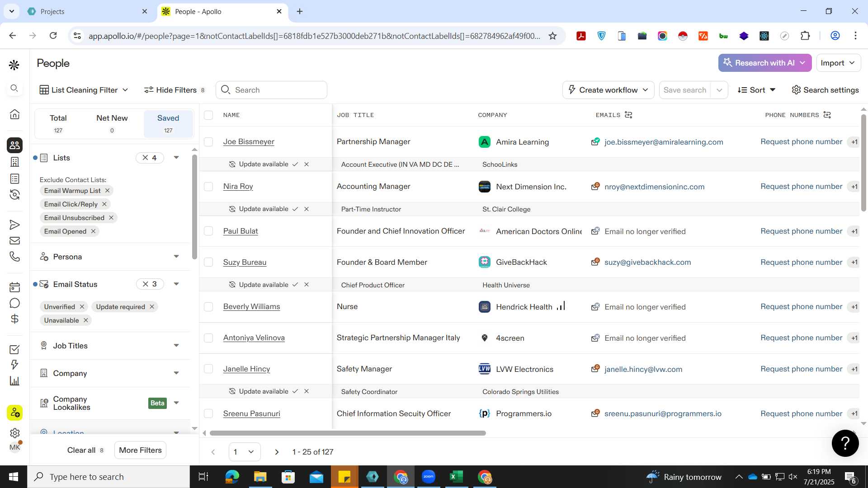Open Companies building icon in sidebar
Screen dimensions: 868x488
(x=14, y=162)
